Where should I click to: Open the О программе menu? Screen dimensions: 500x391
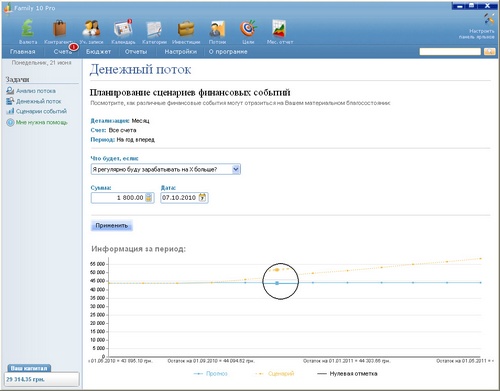[228, 52]
